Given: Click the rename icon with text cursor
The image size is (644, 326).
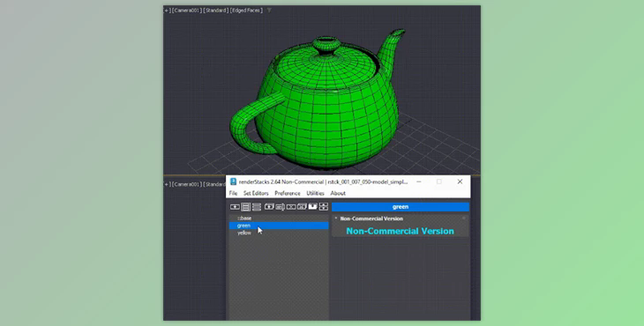Looking at the screenshot, I should (281, 207).
